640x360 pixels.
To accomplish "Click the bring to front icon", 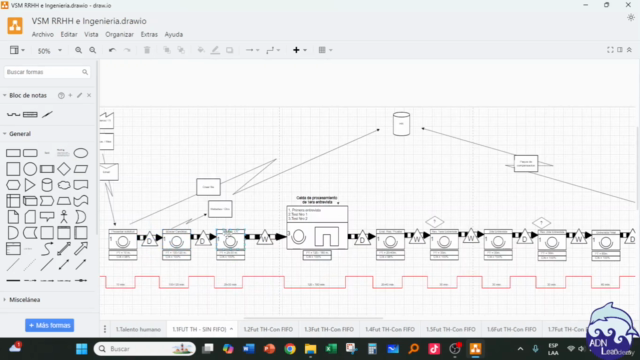I will click(x=167, y=50).
